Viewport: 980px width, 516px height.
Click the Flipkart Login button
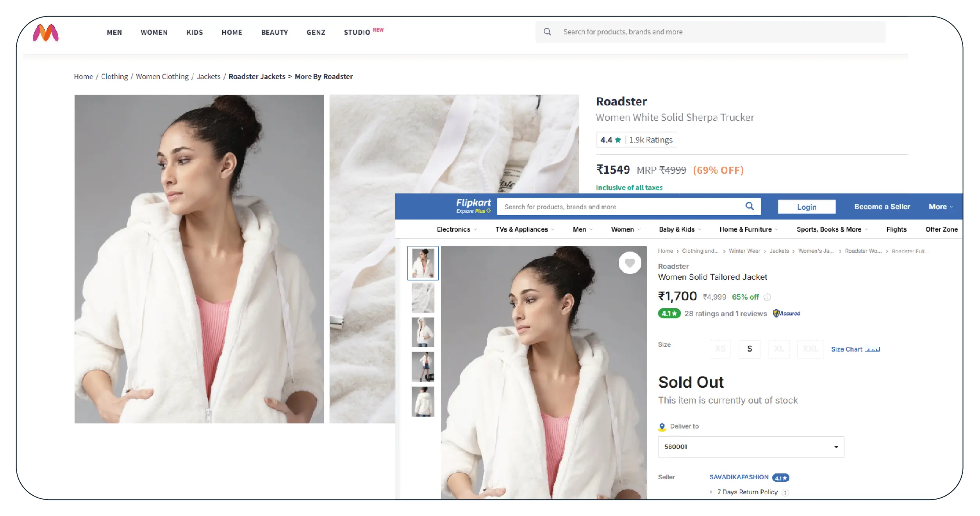tap(807, 207)
